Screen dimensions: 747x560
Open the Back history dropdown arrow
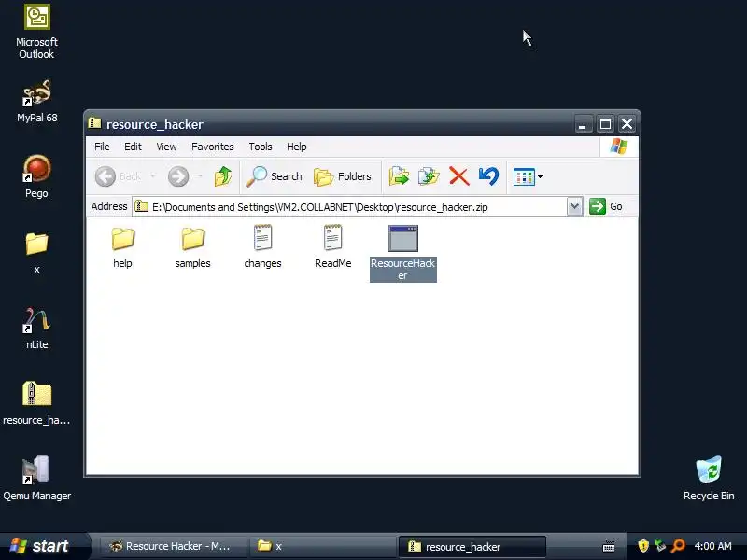pos(152,176)
